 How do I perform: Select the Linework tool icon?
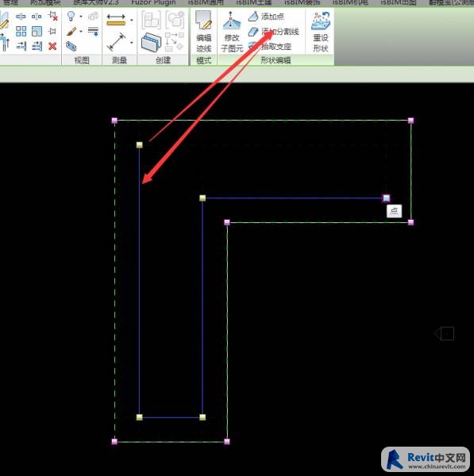(x=93, y=31)
